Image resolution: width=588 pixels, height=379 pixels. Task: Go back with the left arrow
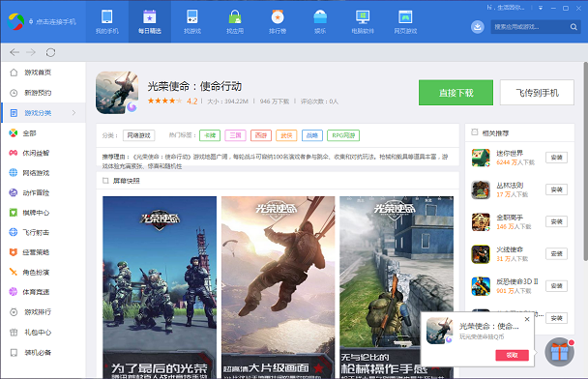click(x=15, y=52)
